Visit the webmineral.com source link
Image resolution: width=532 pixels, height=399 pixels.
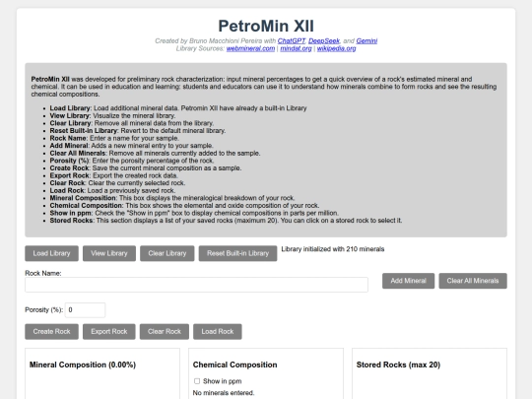[x=250, y=48]
